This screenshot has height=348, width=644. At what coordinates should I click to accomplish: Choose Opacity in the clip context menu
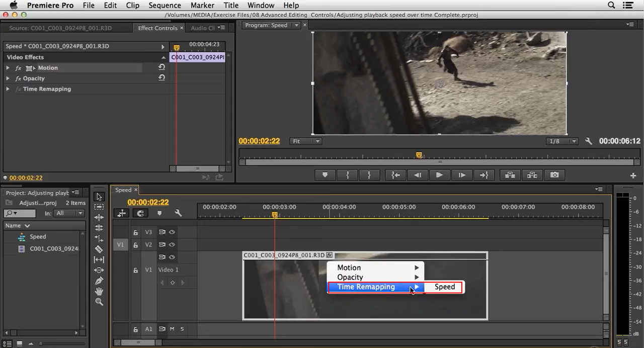[376, 277]
